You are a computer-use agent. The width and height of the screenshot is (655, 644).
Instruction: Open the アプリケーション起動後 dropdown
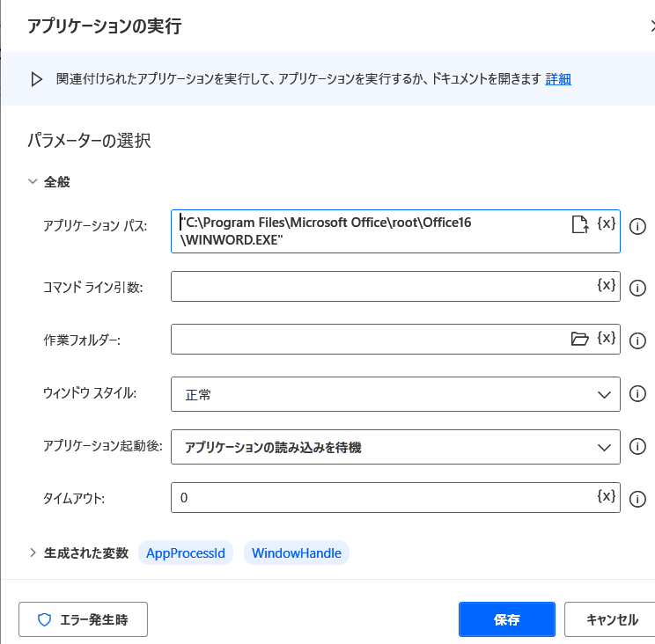coord(395,447)
